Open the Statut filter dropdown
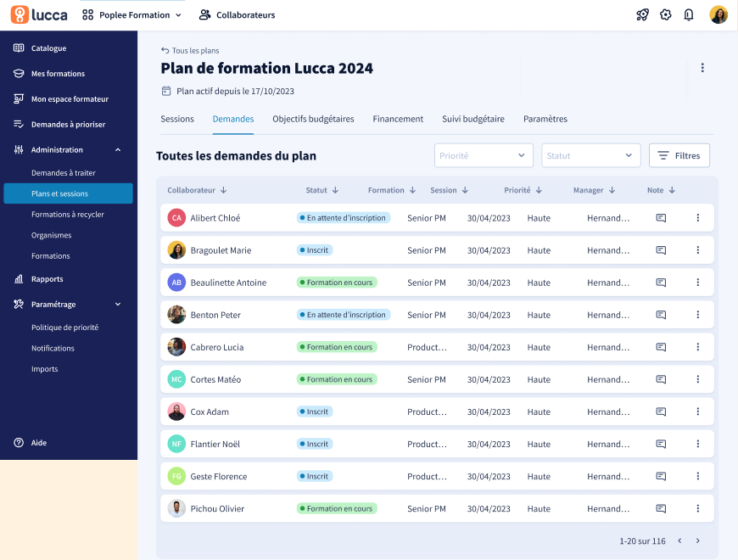Screen dimensions: 738x560 pos(590,155)
